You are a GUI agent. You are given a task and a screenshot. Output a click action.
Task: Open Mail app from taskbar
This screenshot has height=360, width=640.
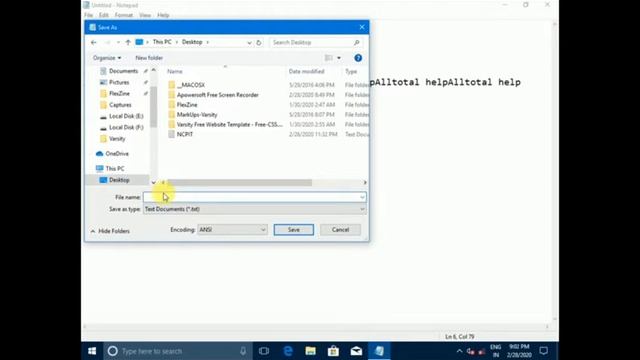356,351
